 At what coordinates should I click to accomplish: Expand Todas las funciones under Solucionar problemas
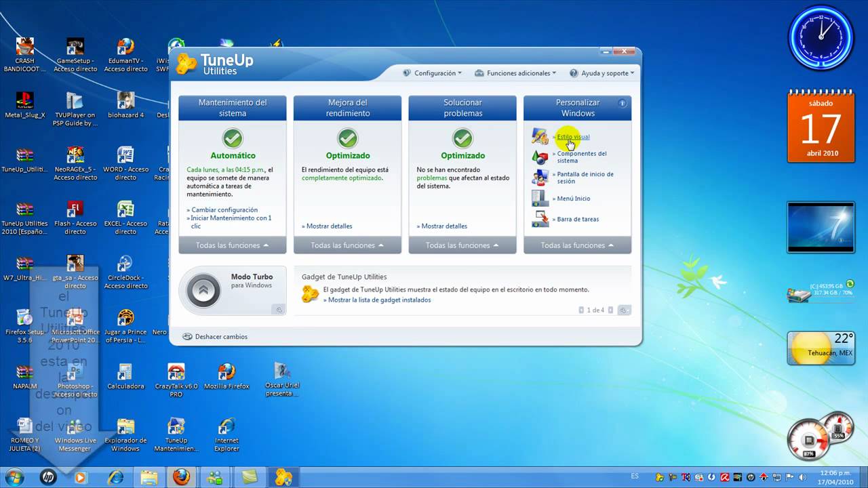[462, 245]
